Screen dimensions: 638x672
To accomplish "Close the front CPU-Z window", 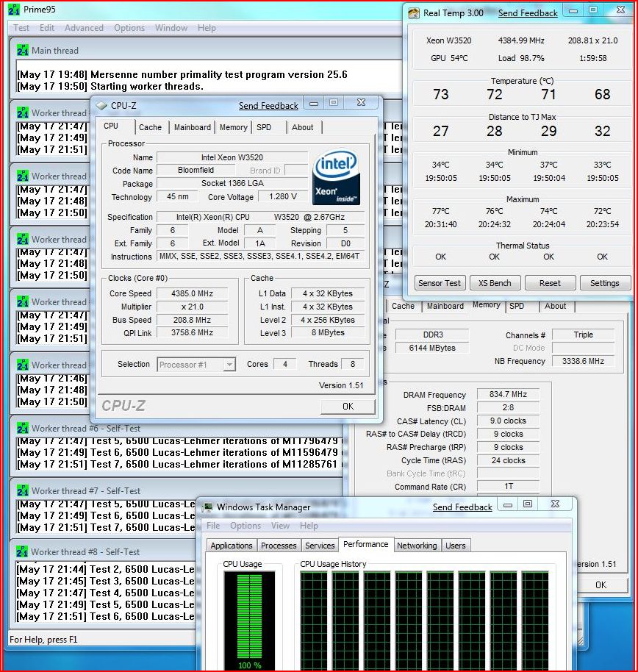I will pos(361,103).
